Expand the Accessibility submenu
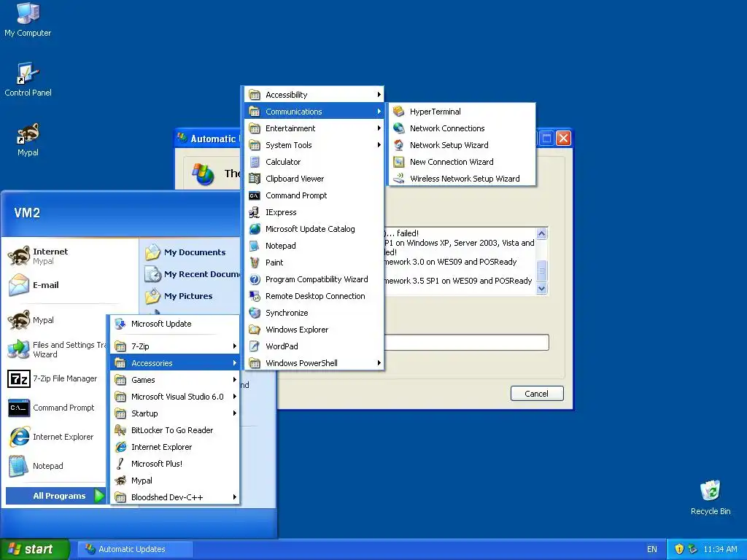Viewport: 747px width, 560px height. (x=314, y=95)
